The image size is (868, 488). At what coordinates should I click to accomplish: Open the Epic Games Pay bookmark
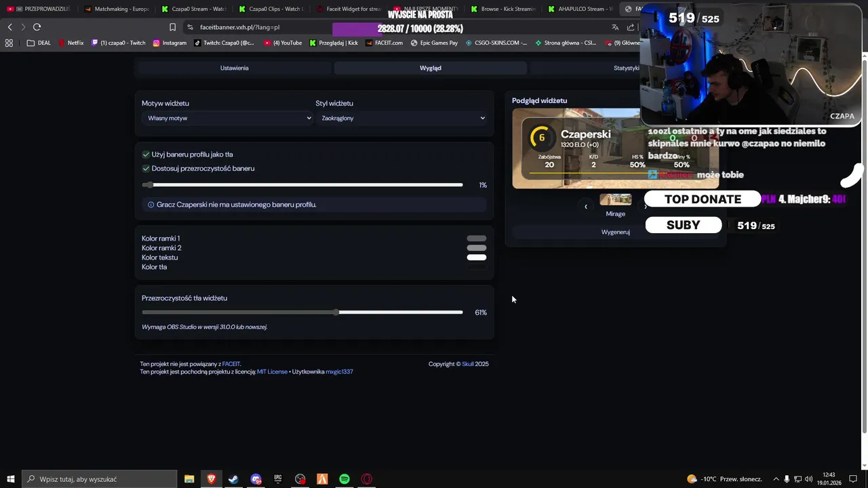434,43
